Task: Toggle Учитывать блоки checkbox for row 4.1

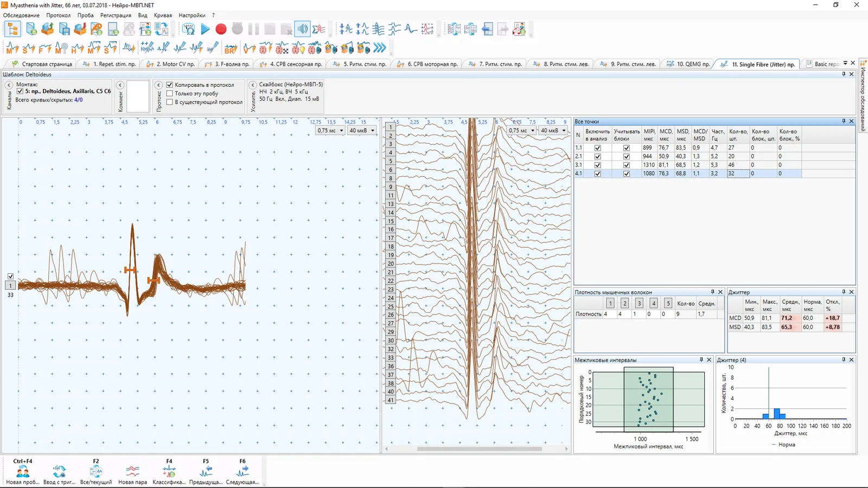Action: pyautogui.click(x=627, y=174)
